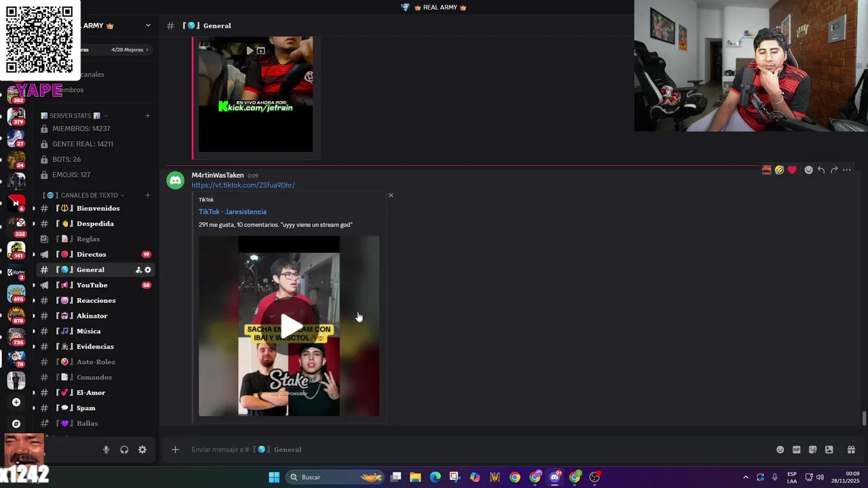868x488 pixels.
Task: Open the Nitro gift button
Action: pos(851,449)
